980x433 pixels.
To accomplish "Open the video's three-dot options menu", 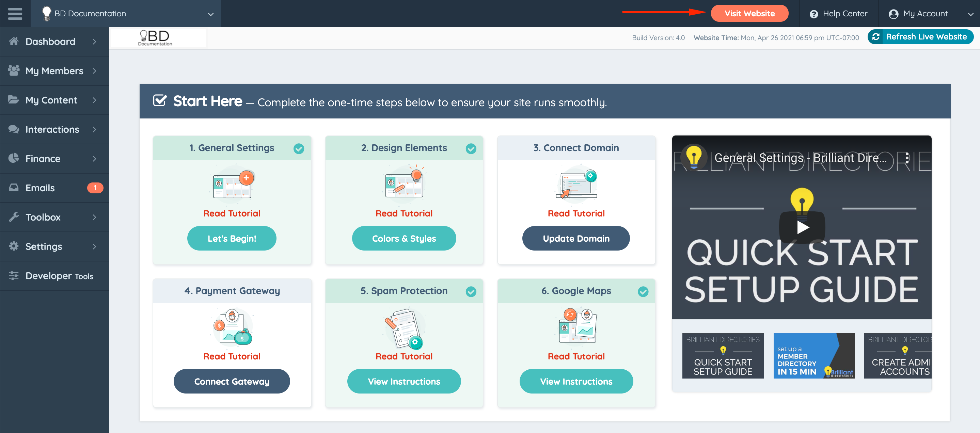I will 907,158.
